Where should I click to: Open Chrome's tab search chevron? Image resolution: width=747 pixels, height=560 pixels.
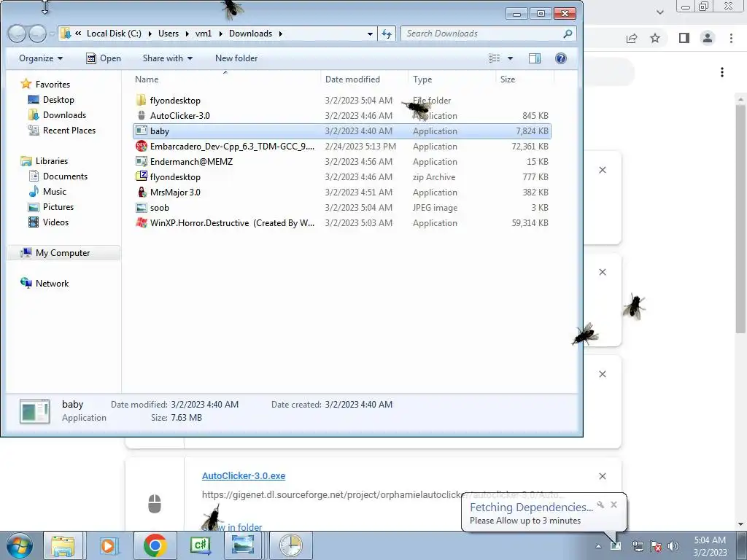[659, 12]
